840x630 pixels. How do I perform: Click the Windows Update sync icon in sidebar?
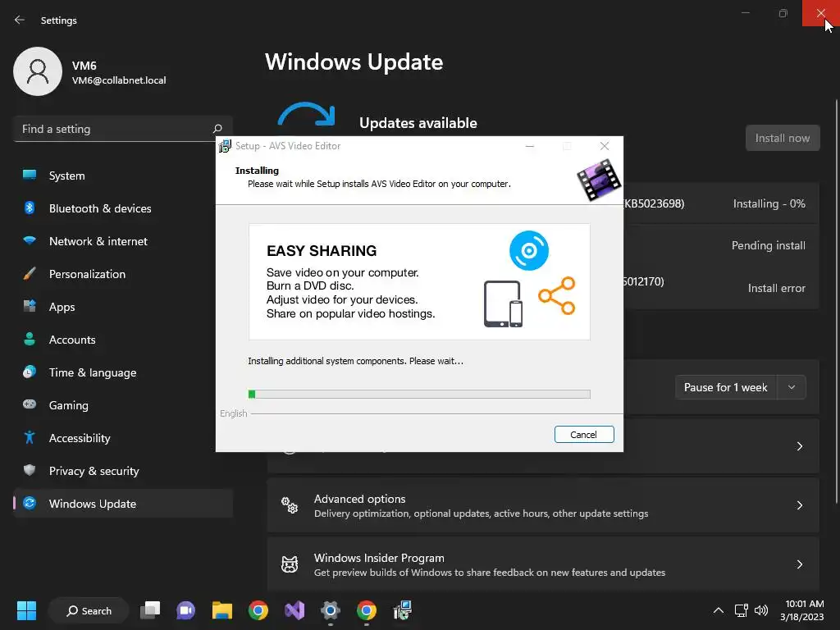pos(30,503)
